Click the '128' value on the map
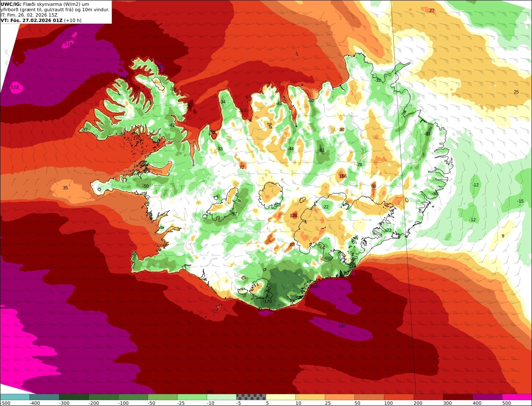The height and width of the screenshot is (406, 532). click(293, 215)
